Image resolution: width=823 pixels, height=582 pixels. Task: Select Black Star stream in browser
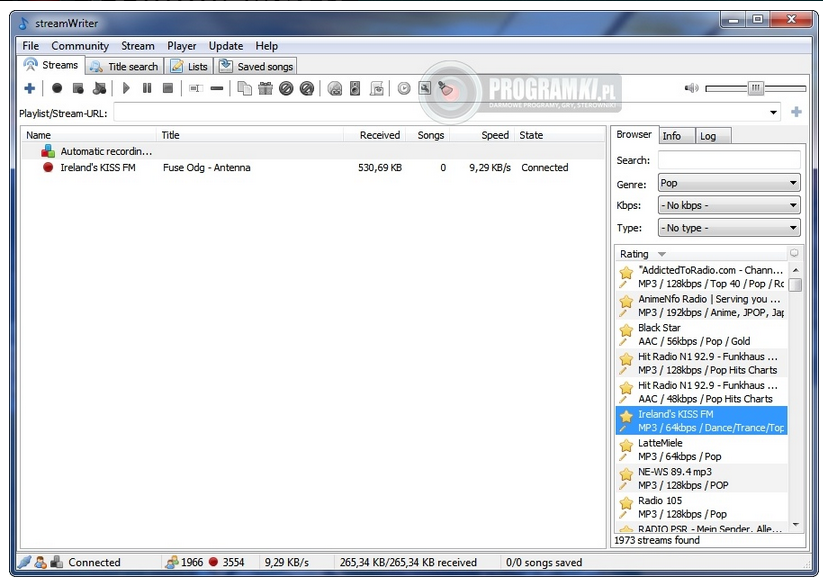pyautogui.click(x=701, y=334)
